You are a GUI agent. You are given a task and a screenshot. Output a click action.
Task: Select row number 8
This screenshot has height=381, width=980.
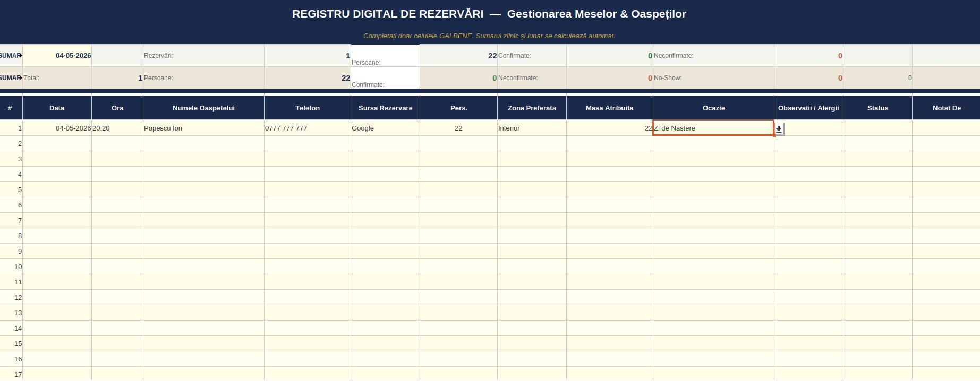[x=11, y=236]
